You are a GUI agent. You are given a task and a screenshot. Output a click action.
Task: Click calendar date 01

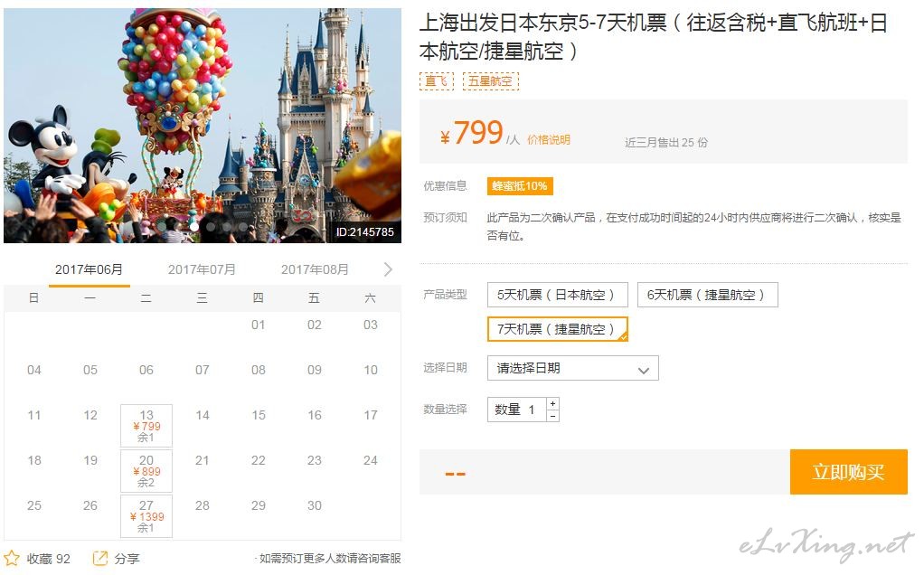[x=258, y=325]
